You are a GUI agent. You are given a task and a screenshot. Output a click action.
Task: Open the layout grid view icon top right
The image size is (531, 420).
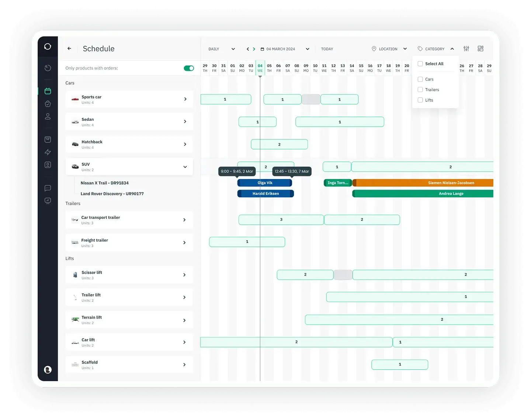click(480, 48)
